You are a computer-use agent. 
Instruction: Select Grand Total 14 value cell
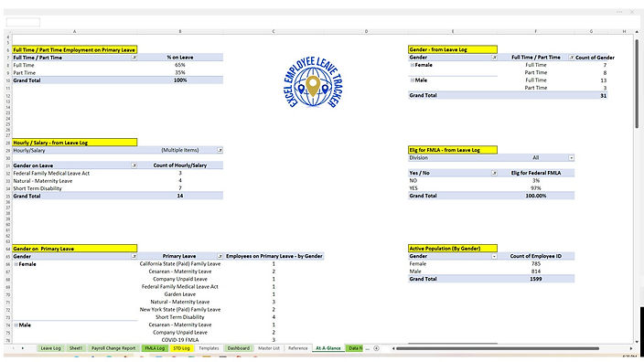pos(180,196)
